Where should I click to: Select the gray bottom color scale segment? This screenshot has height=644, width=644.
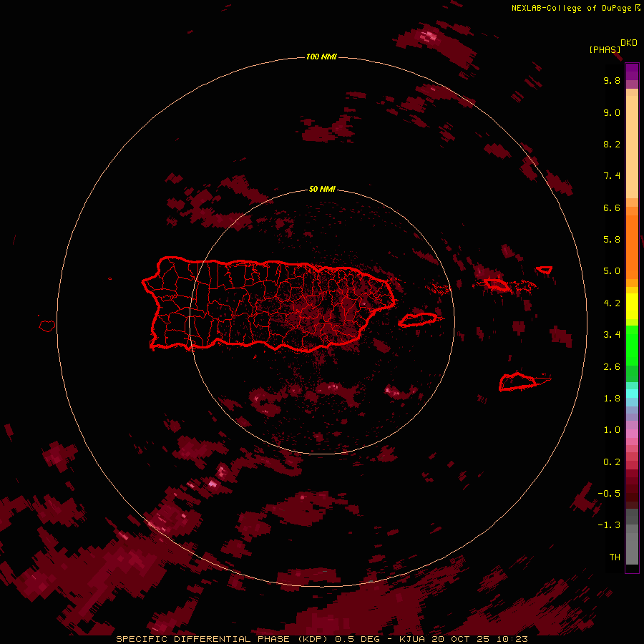(x=632, y=548)
